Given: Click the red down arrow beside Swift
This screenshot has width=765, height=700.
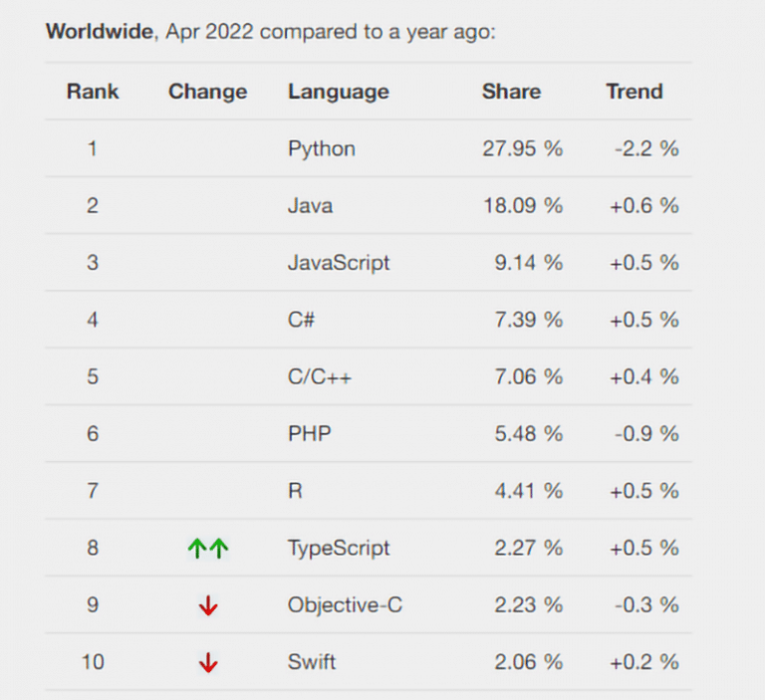Looking at the screenshot, I should pyautogui.click(x=208, y=662).
